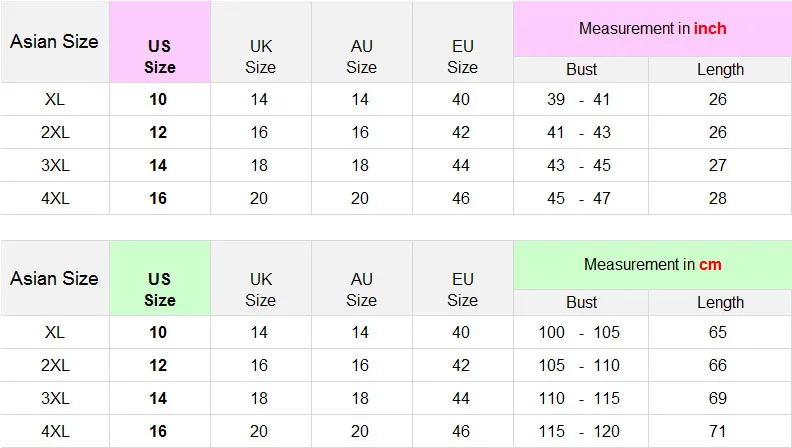The height and width of the screenshot is (448, 792).
Task: Click the Asian Size header in inch table
Action: coord(54,42)
